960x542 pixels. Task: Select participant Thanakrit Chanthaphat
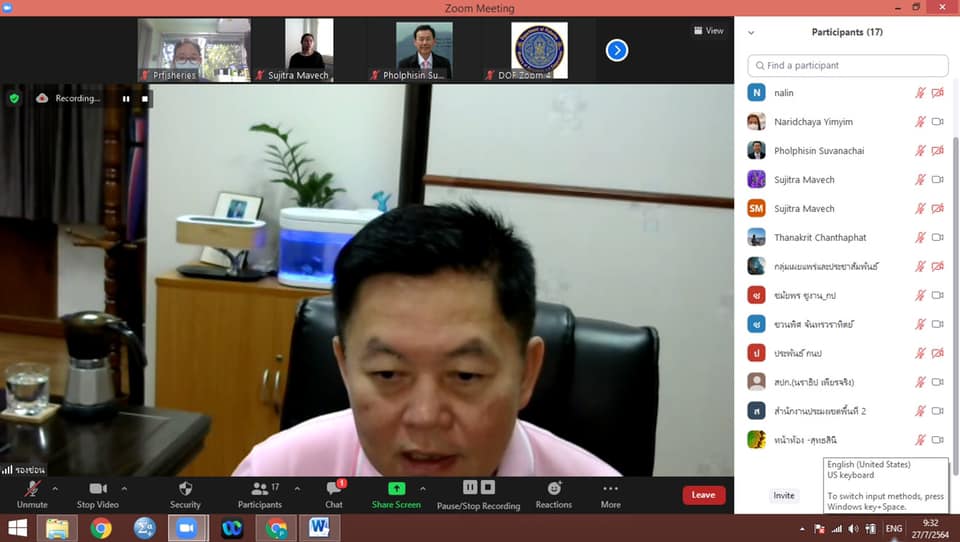[x=847, y=237]
